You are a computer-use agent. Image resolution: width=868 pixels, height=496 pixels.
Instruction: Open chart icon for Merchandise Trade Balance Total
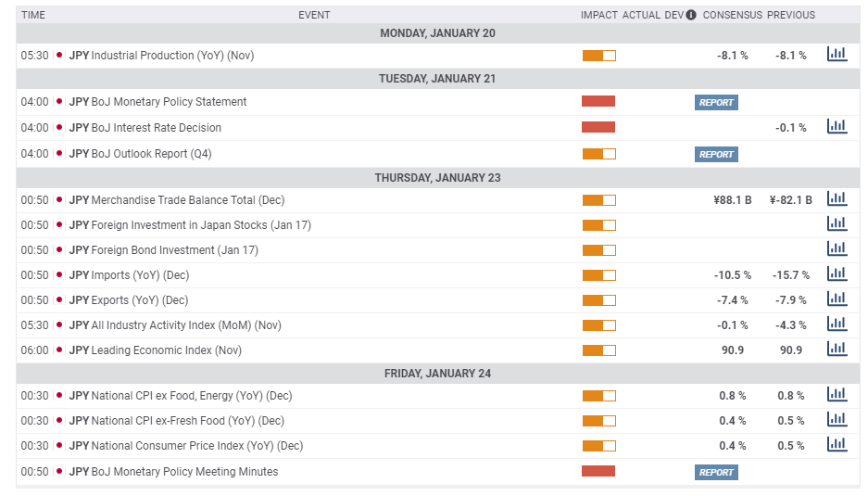tap(837, 198)
